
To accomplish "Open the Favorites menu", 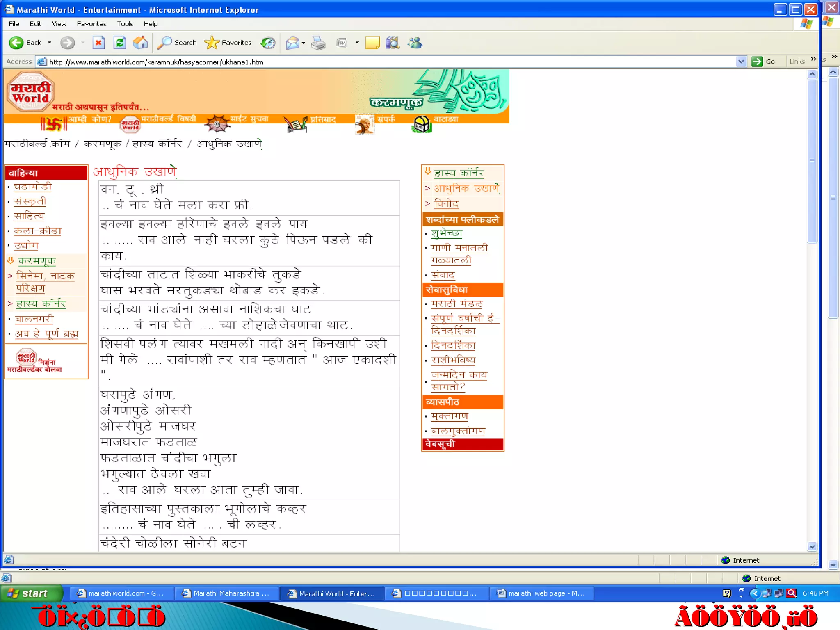I will pyautogui.click(x=91, y=24).
